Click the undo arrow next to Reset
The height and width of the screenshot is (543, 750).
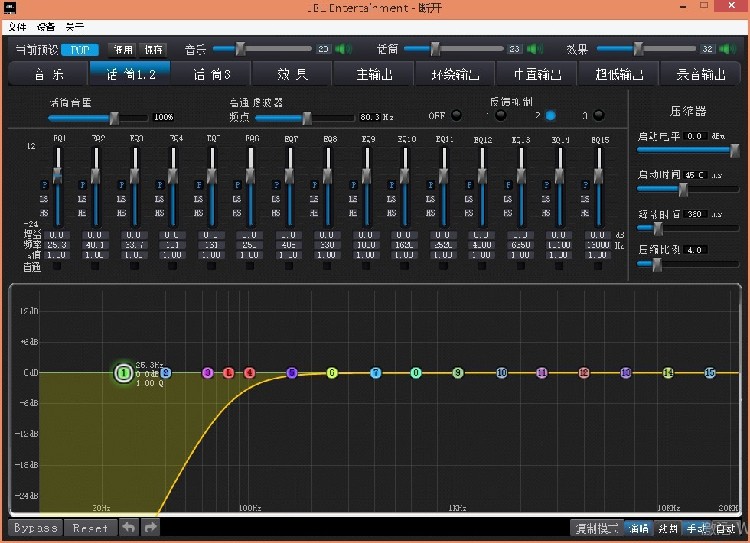tap(129, 528)
